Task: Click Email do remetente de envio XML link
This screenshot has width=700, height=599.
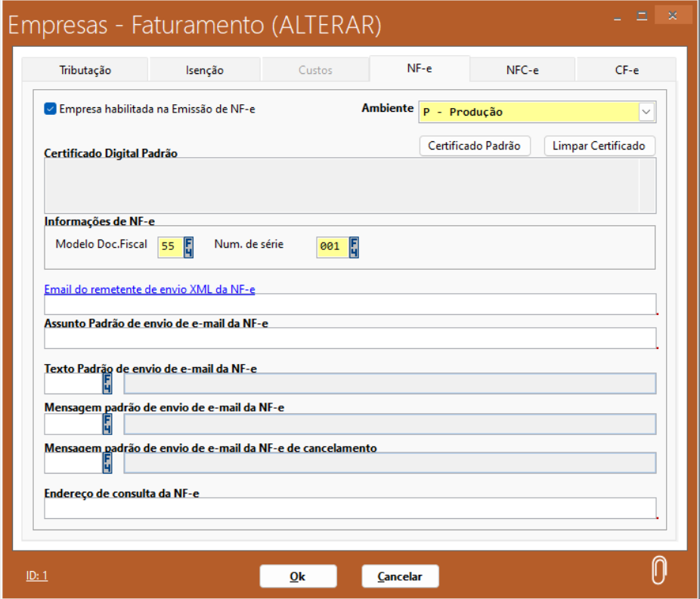Action: click(x=150, y=289)
